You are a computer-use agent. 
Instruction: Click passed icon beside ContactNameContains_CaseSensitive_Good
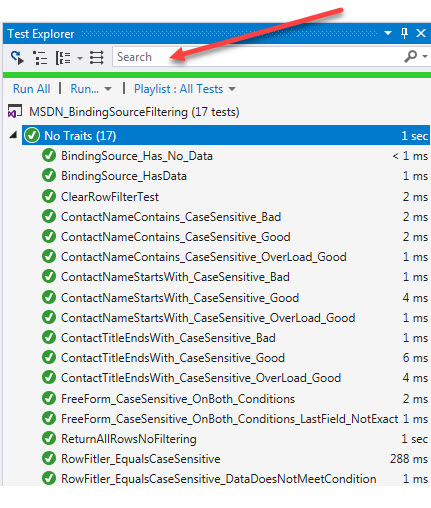pyautogui.click(x=49, y=236)
